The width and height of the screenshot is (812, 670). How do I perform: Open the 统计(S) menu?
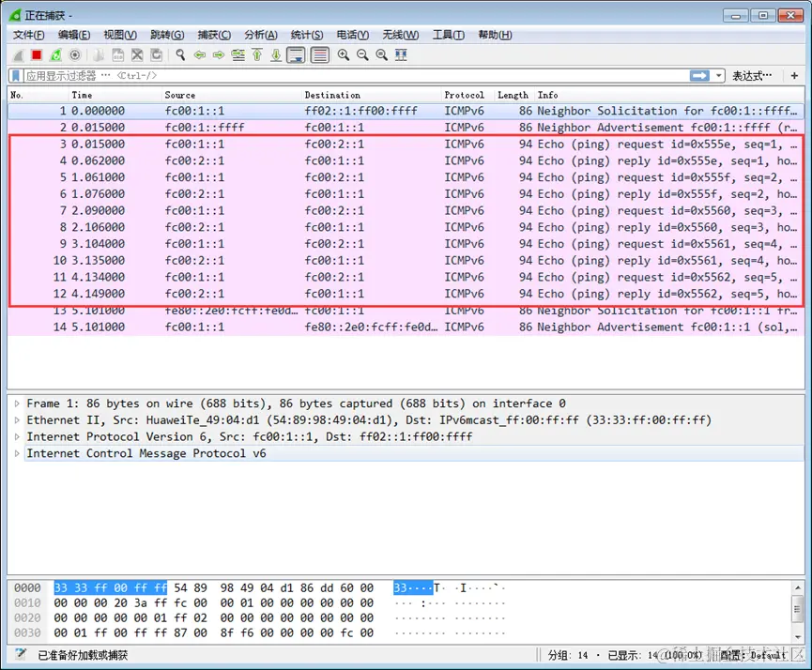307,35
